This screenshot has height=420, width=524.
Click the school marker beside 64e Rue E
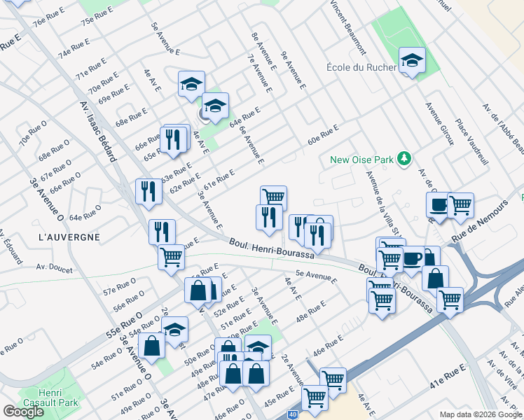(215, 108)
